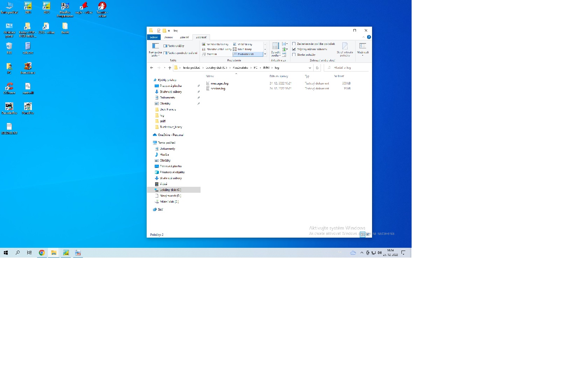588x368 pixels.
Task: Select CCleaner desktop shortcut
Action: pyautogui.click(x=9, y=88)
